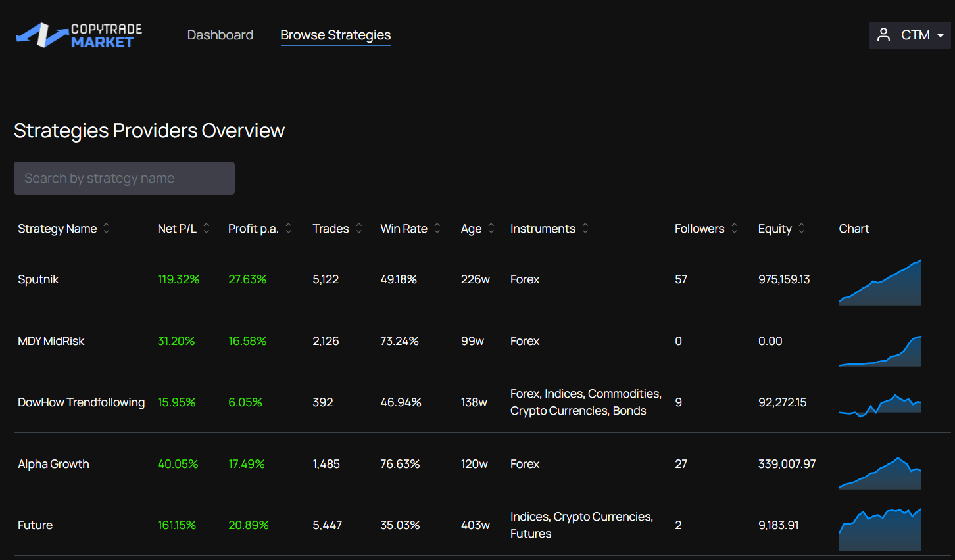Sort by Trades column arrows
This screenshot has height=560, width=955.
click(359, 228)
